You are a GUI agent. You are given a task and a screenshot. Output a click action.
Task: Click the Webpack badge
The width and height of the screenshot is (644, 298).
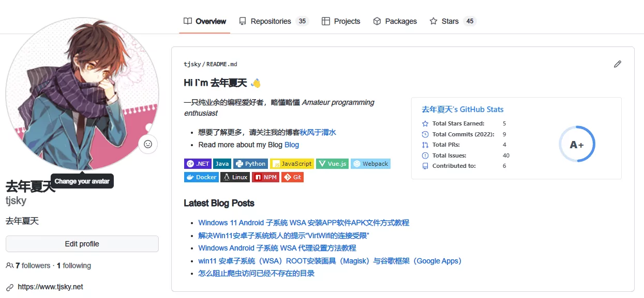click(x=371, y=164)
